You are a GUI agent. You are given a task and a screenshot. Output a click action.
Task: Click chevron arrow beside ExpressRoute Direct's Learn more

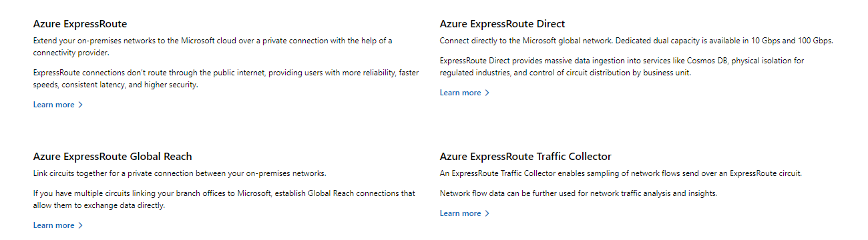click(487, 93)
